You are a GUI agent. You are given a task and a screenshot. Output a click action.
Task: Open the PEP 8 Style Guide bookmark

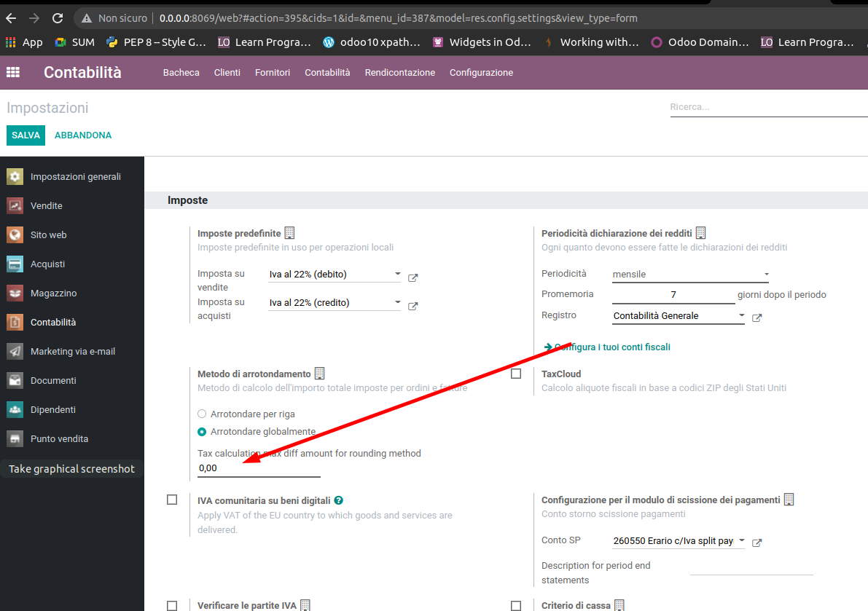click(157, 42)
